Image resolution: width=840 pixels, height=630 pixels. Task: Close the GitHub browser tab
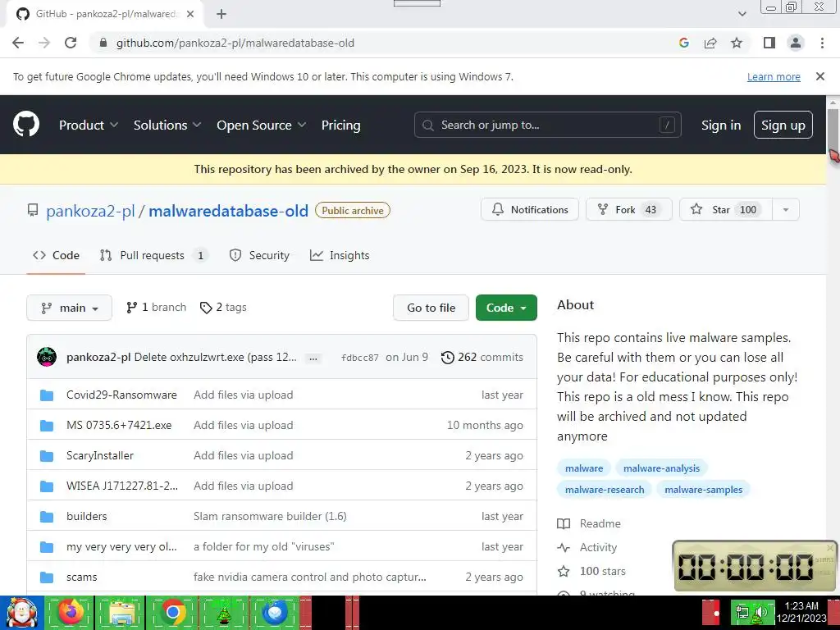click(x=190, y=14)
